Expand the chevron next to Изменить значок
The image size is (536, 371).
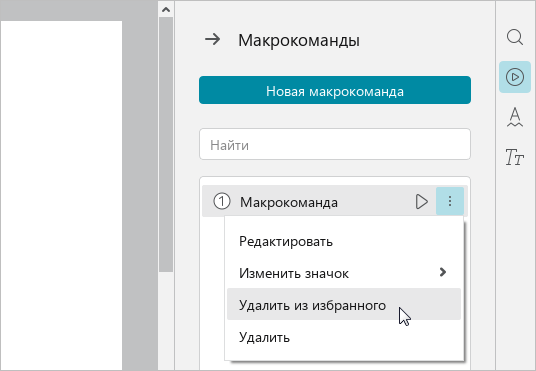pos(443,272)
